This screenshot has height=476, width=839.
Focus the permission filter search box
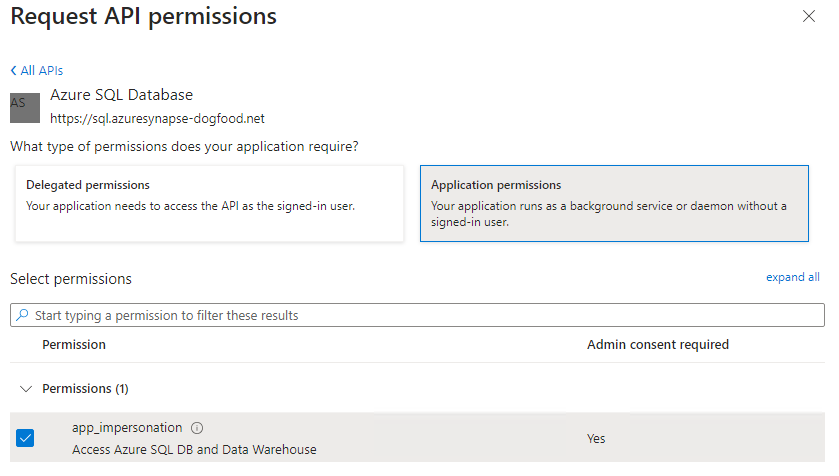[420, 315]
